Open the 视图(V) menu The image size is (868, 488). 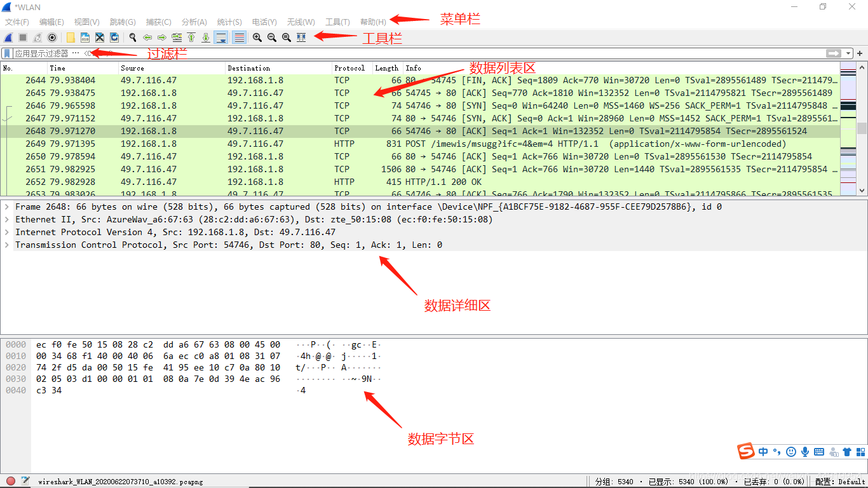pos(86,22)
